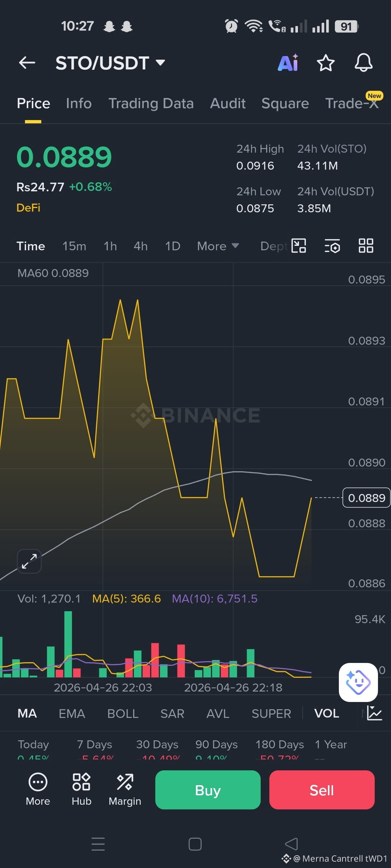Add STO/USDT to favorites with the star

pos(325,63)
